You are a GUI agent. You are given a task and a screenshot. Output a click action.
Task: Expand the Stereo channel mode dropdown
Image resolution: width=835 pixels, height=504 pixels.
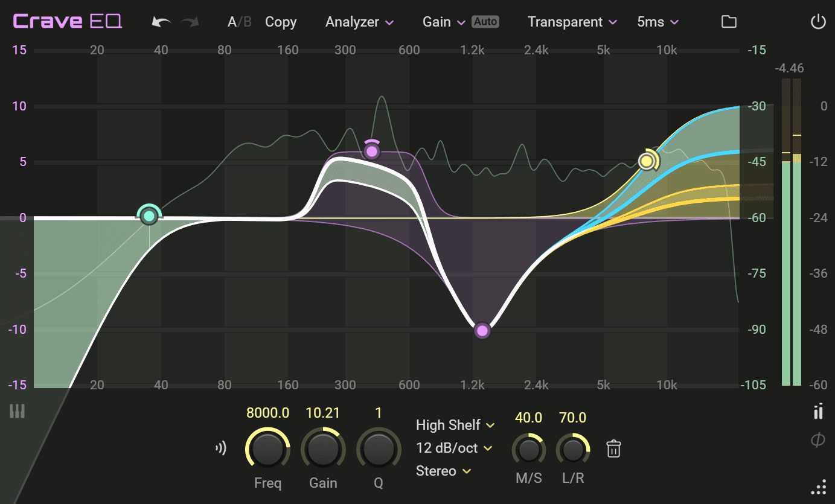[x=444, y=471]
